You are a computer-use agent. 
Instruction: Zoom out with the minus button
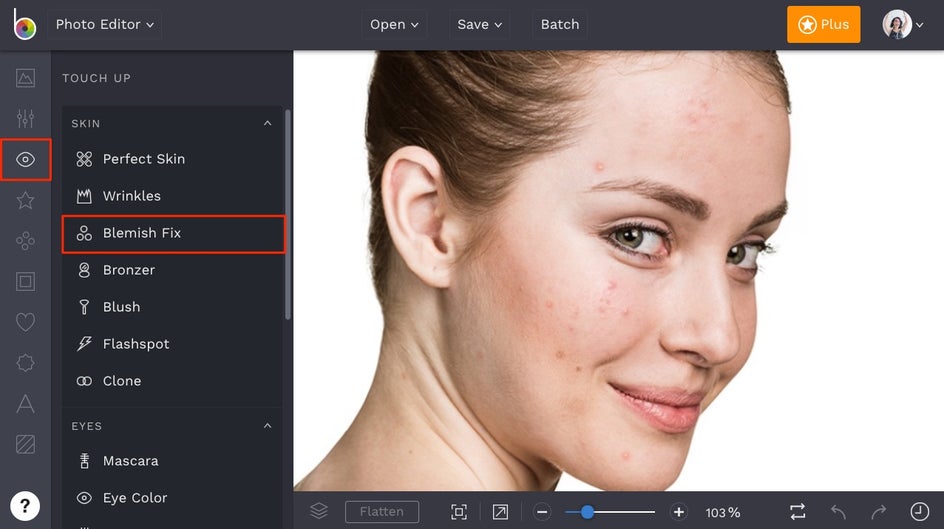pos(542,512)
